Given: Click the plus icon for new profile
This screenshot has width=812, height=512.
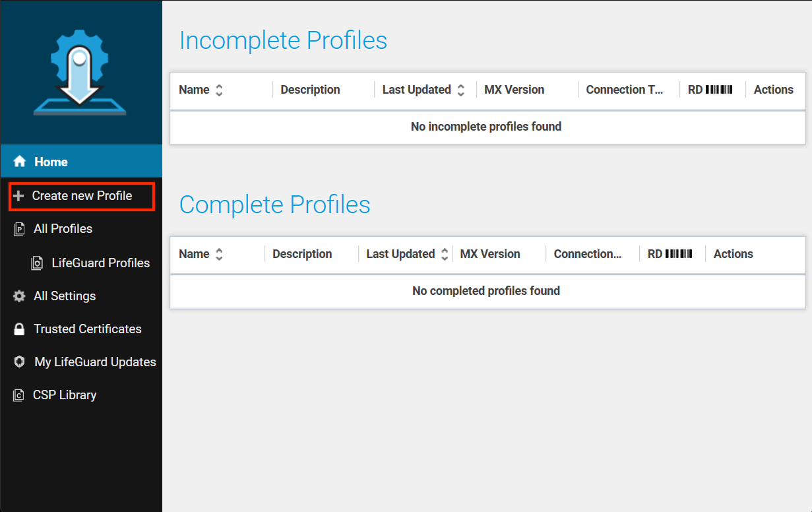Looking at the screenshot, I should point(18,196).
